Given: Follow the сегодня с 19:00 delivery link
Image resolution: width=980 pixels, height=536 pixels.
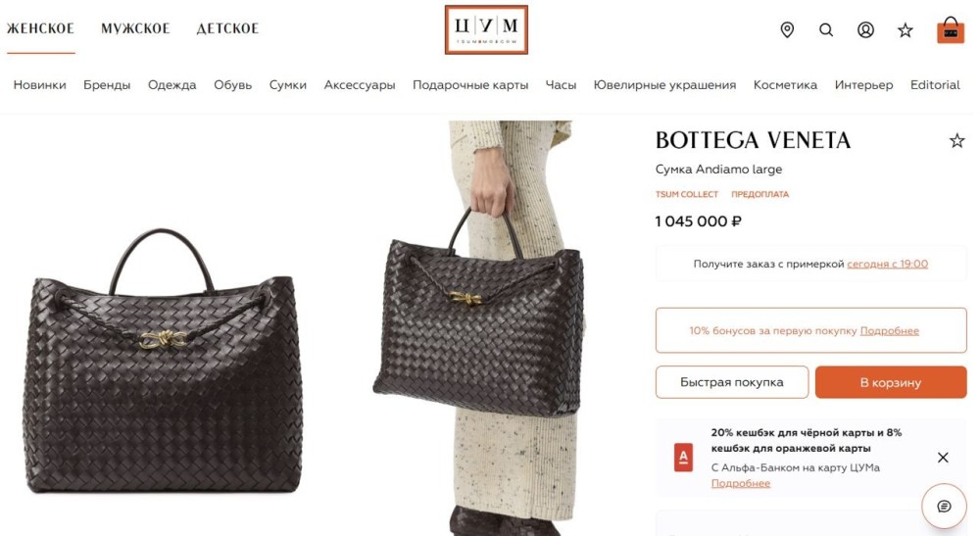Looking at the screenshot, I should pos(888,264).
